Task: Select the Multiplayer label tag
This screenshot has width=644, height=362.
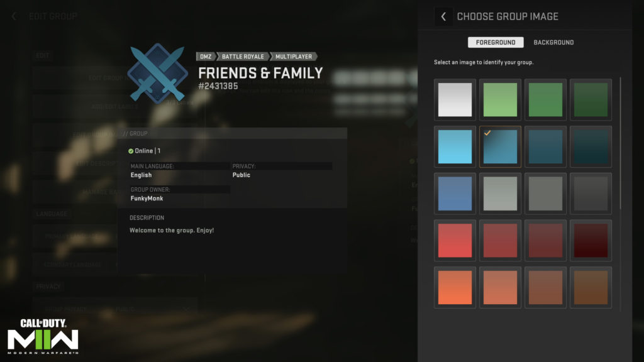Action: (x=294, y=57)
